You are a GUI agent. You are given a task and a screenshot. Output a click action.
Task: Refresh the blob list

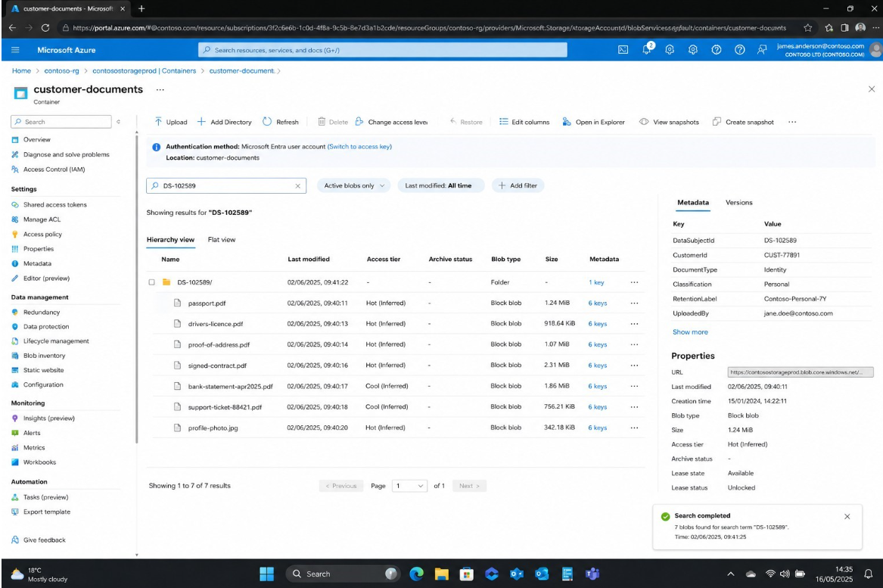281,122
